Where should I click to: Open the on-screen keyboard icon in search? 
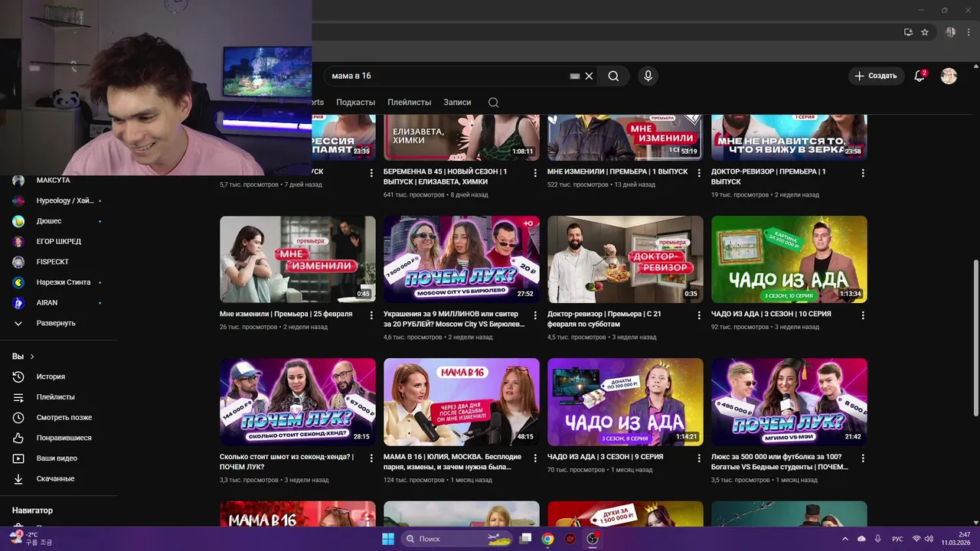point(575,76)
